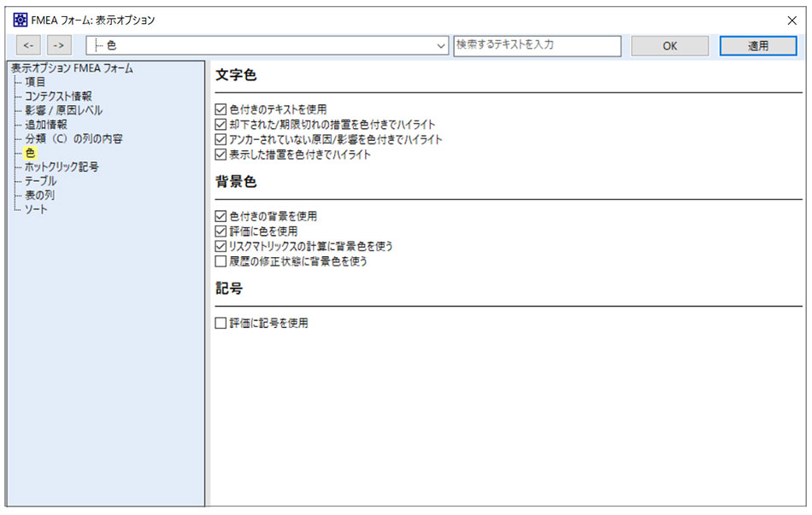Select 表の列 in the options tree

pyautogui.click(x=40, y=195)
